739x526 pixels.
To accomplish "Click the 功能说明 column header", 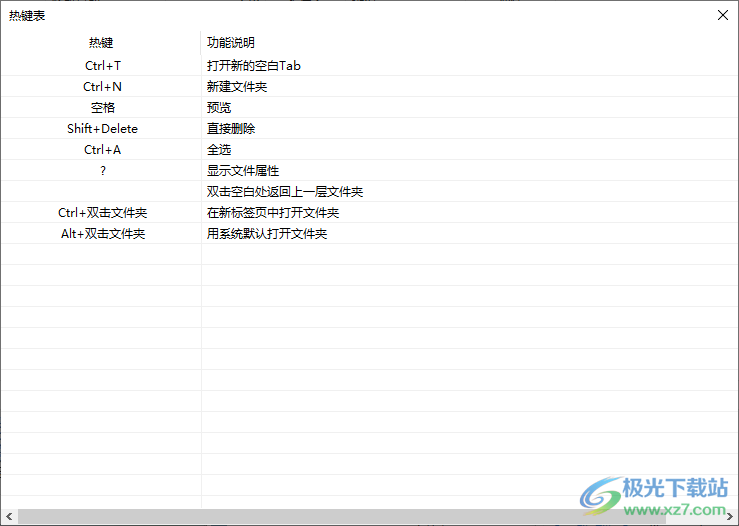I will pos(231,43).
